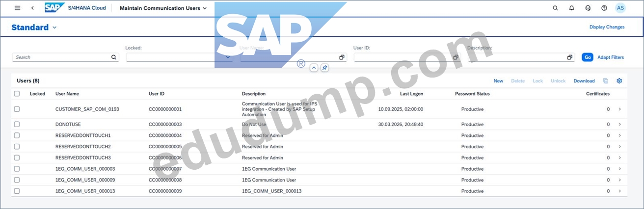644x209 pixels.
Task: Open the notifications bell
Action: (571, 8)
